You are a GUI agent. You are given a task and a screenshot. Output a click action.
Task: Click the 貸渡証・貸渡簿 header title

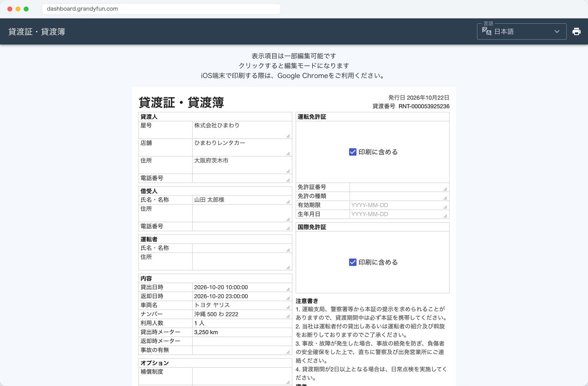(x=37, y=31)
